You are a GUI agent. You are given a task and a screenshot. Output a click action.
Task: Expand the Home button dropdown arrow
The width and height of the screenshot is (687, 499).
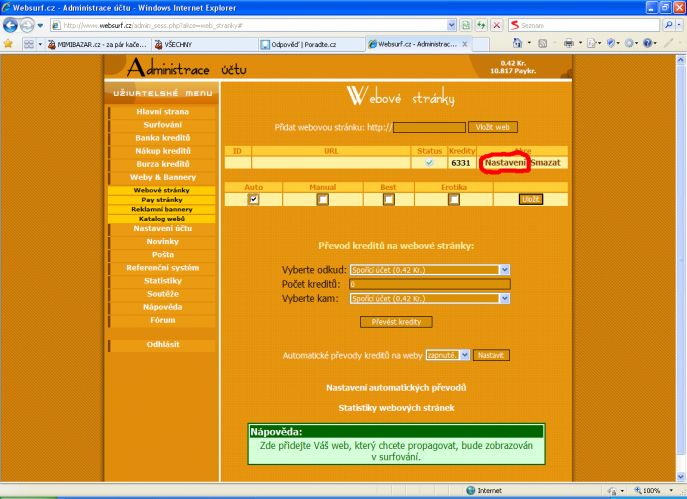[x=529, y=43]
